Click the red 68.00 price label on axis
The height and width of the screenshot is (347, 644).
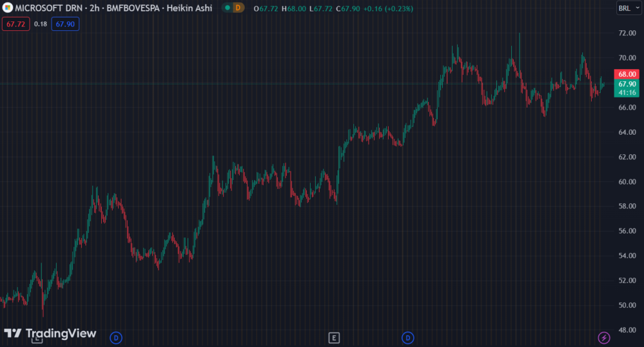pos(627,74)
